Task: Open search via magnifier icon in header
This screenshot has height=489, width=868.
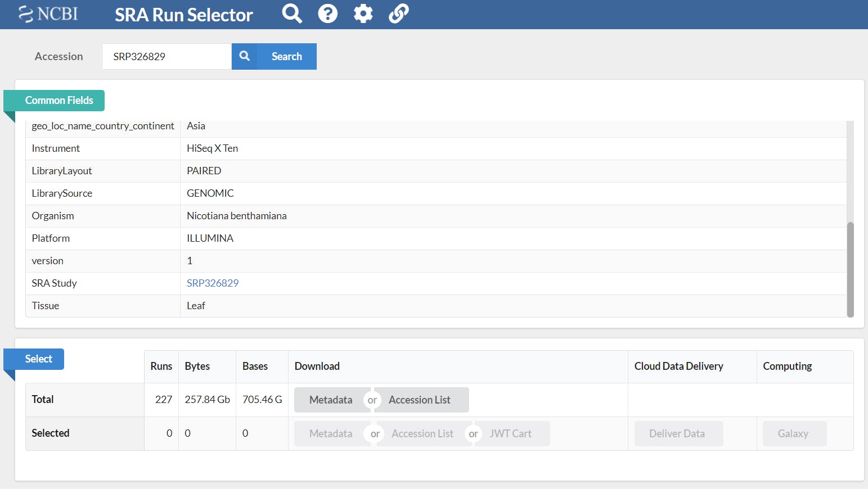Action: [292, 13]
